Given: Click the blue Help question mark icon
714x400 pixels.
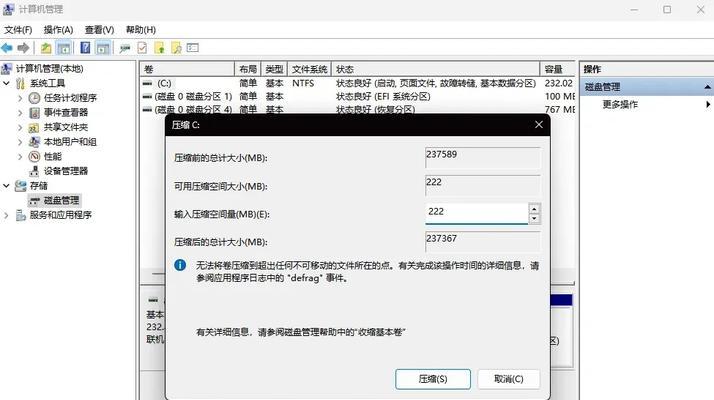Looking at the screenshot, I should point(85,48).
